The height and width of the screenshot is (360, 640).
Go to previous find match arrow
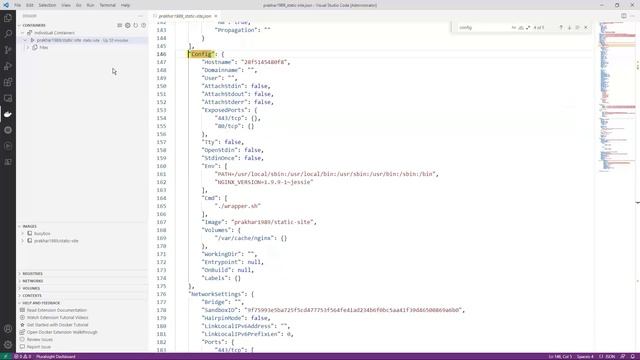click(561, 27)
